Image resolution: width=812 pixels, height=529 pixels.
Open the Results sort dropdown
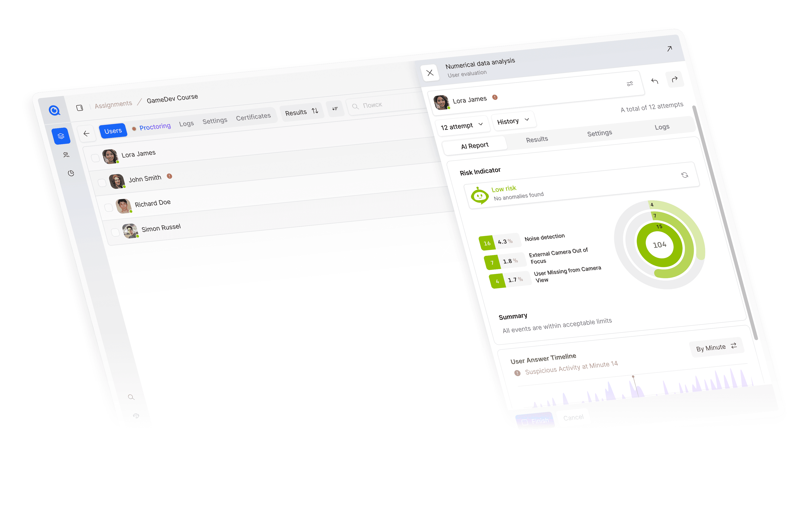(x=301, y=112)
